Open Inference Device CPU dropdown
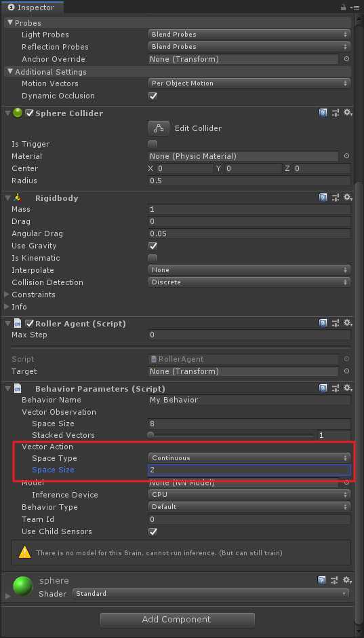 click(x=249, y=495)
